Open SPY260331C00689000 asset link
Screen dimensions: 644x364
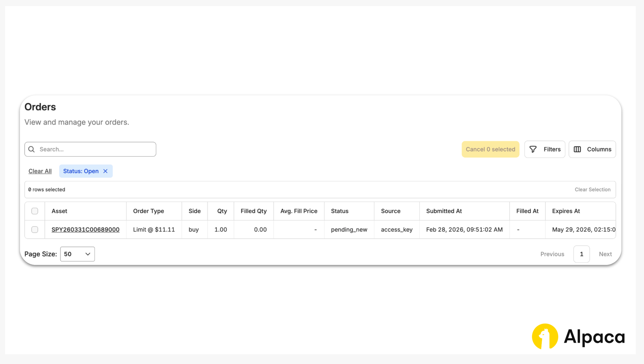point(85,229)
